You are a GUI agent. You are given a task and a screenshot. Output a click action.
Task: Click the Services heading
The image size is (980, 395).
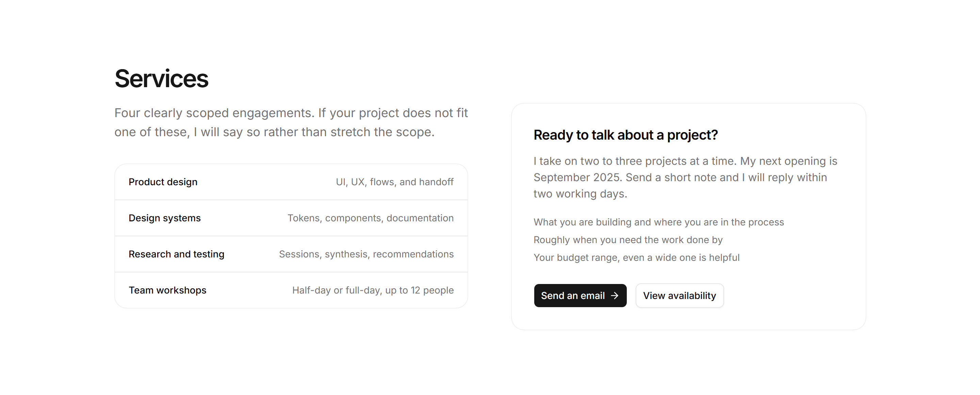[x=161, y=79]
